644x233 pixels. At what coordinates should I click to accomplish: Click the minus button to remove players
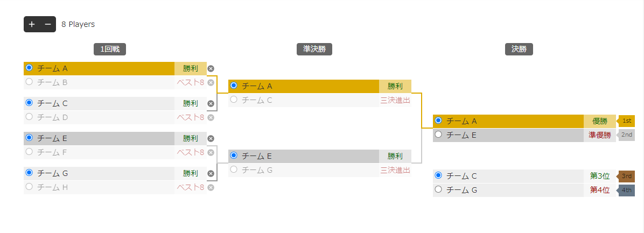pyautogui.click(x=47, y=24)
